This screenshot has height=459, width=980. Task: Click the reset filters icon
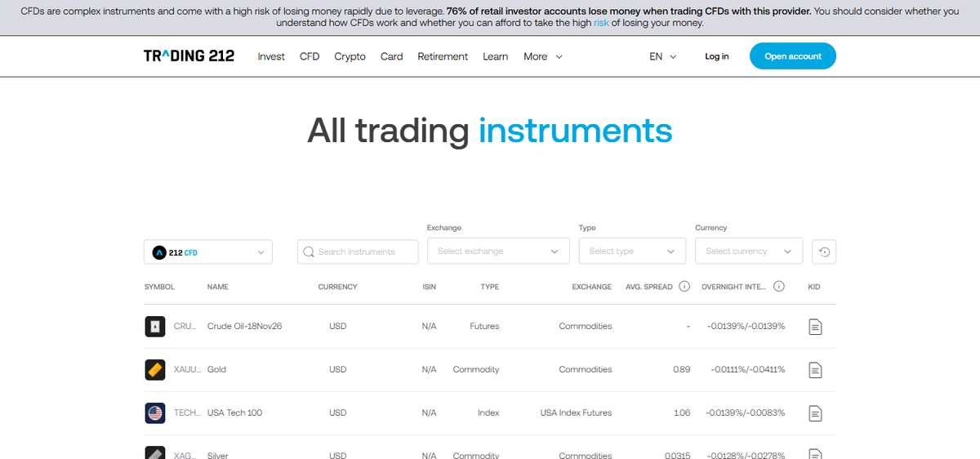coord(824,252)
